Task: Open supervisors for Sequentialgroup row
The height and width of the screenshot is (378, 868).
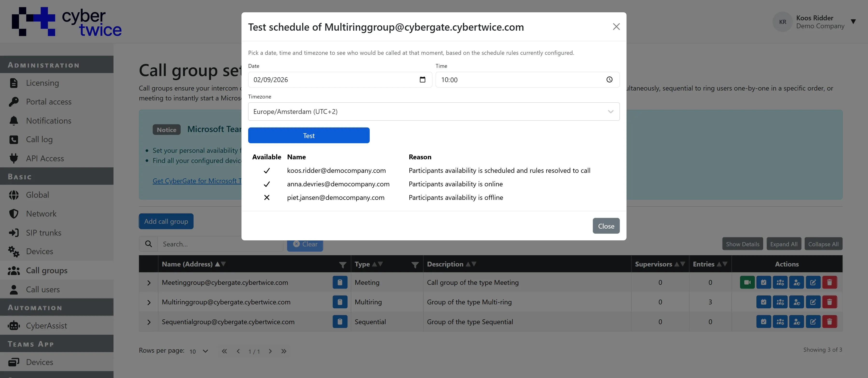Action: (797, 322)
